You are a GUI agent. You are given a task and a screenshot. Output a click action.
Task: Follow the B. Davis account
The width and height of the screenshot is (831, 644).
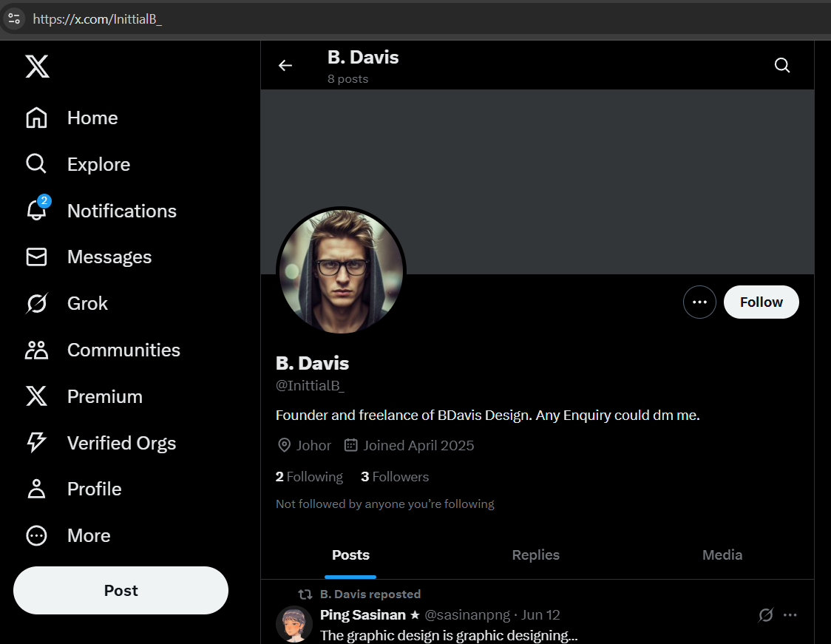(761, 302)
